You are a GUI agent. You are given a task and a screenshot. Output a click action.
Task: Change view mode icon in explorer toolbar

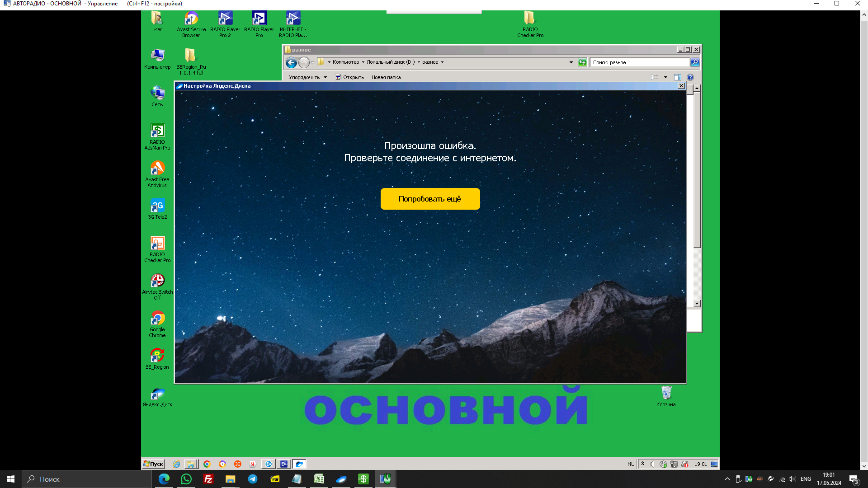tap(655, 77)
